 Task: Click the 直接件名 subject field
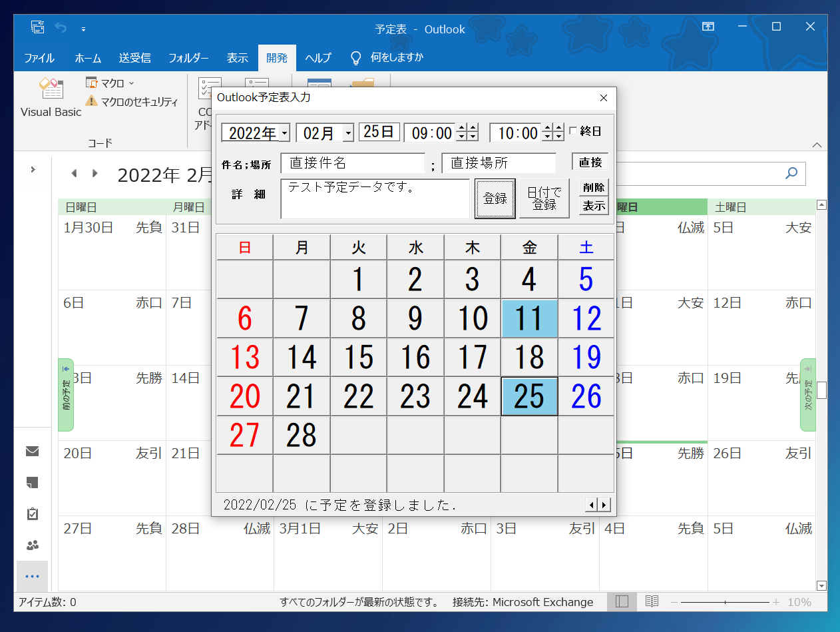pyautogui.click(x=353, y=163)
